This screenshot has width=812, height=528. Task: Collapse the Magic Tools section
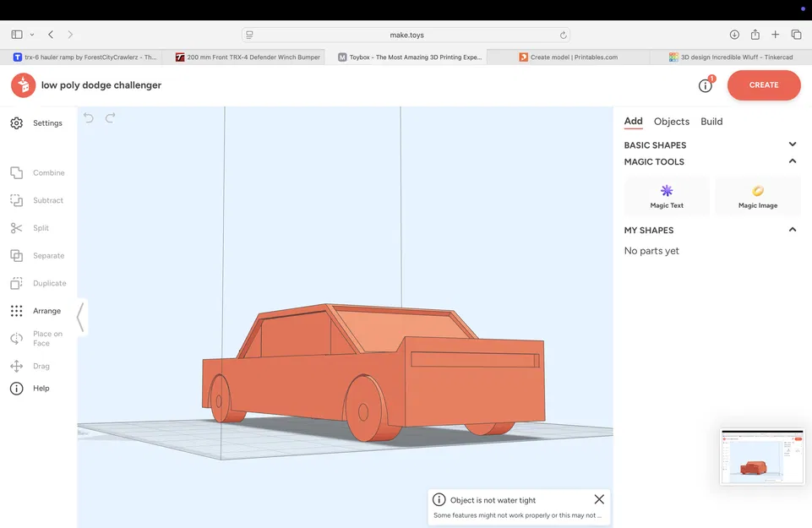[x=793, y=161]
